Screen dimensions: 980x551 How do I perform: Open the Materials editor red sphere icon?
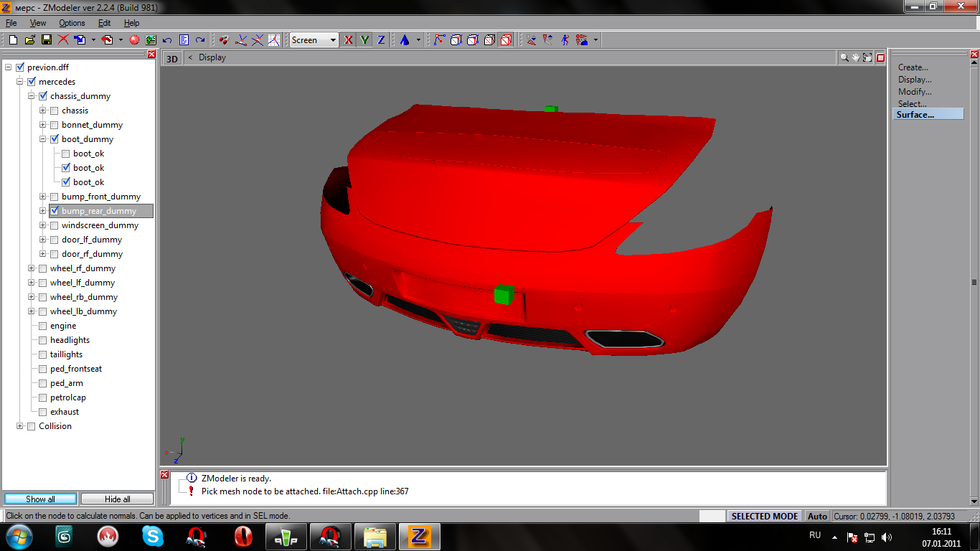click(x=134, y=40)
